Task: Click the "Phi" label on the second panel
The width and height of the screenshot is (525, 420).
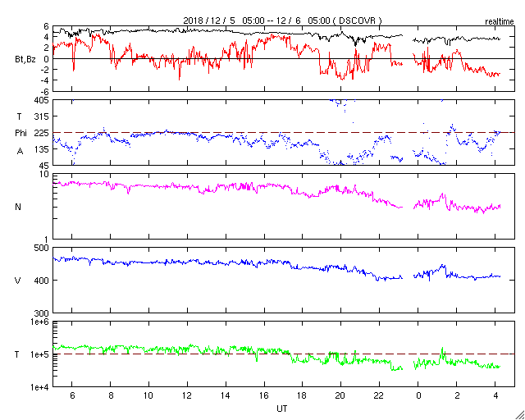Action: click(21, 133)
